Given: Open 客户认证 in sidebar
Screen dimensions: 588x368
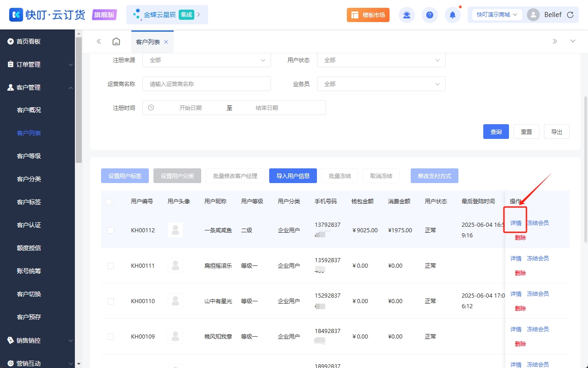Looking at the screenshot, I should point(29,225).
